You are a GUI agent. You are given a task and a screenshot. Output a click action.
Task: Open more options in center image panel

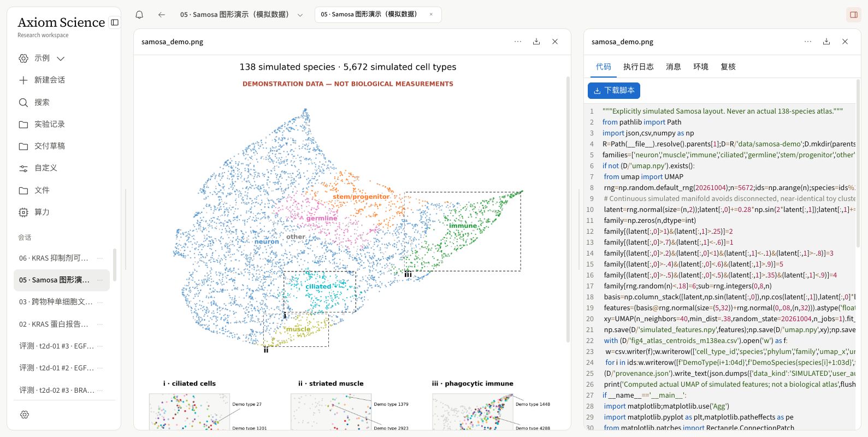(x=518, y=42)
